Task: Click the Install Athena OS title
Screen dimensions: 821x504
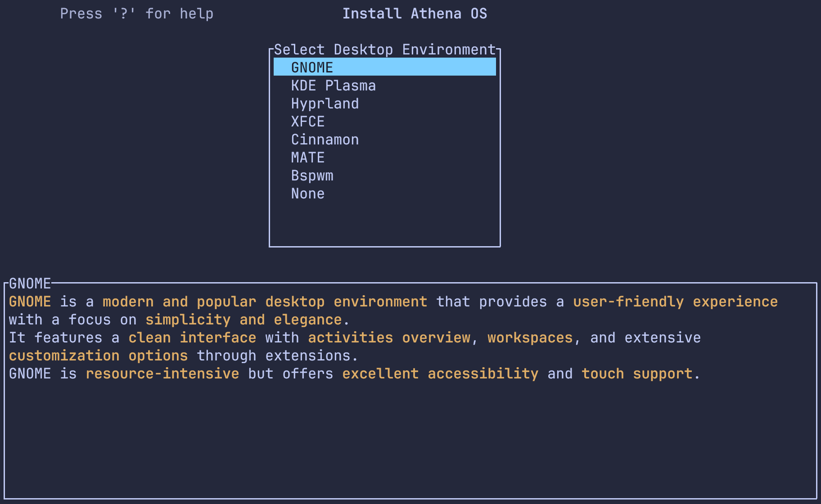Action: point(415,13)
